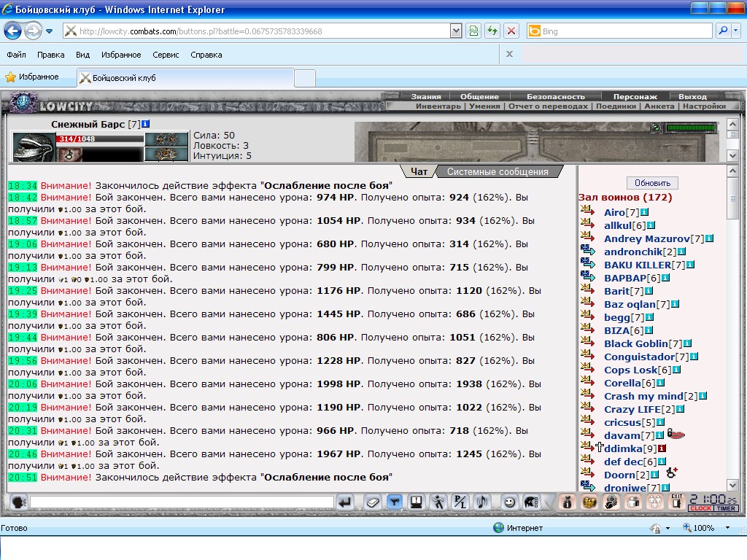
Task: Click the two-people friends icon
Action: pyautogui.click(x=633, y=502)
